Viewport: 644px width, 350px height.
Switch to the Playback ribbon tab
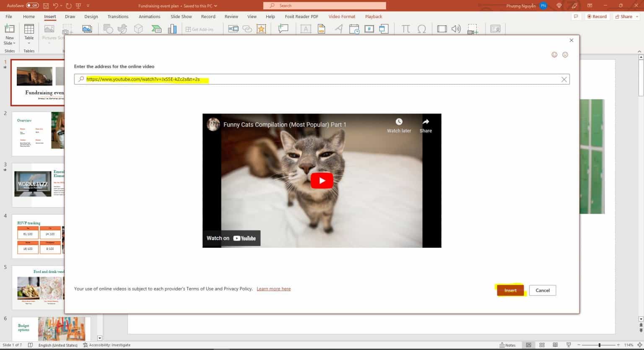point(373,16)
